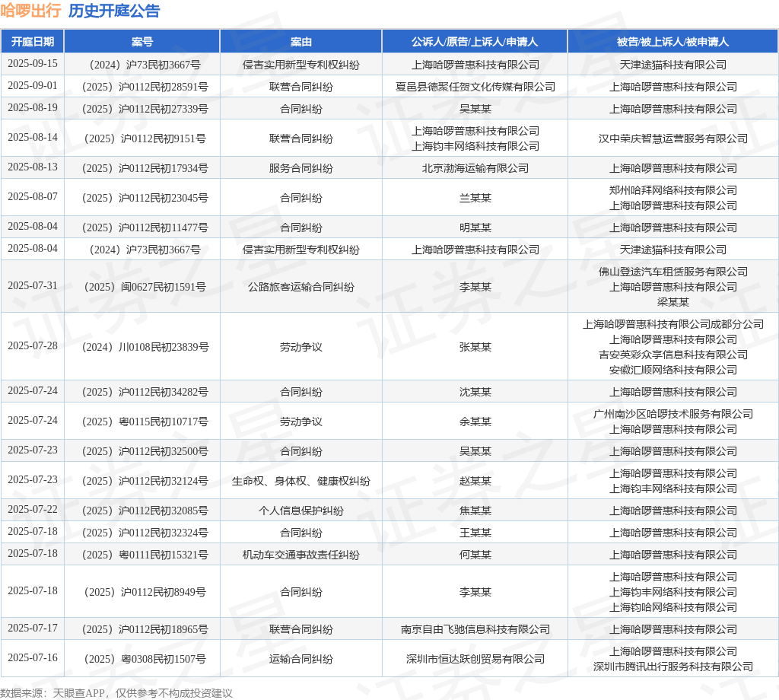Viewport: 779px width, 700px height.
Task: Click case number (2025)粤0115民初10717号
Action: (x=145, y=422)
